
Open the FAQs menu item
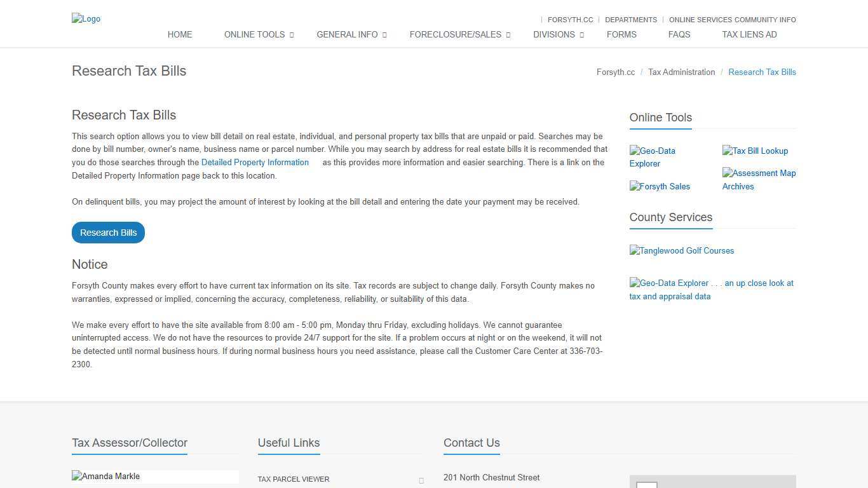tap(679, 35)
